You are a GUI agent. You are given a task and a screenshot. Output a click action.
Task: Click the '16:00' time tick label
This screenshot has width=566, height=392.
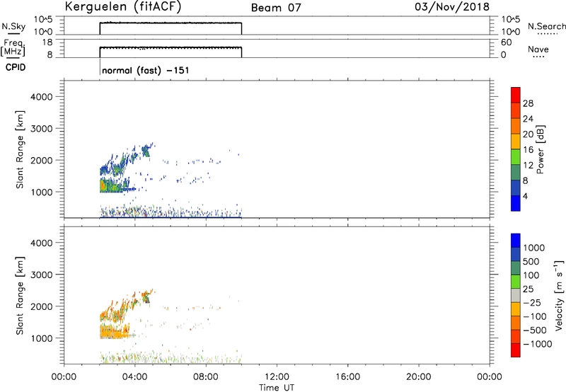347,377
